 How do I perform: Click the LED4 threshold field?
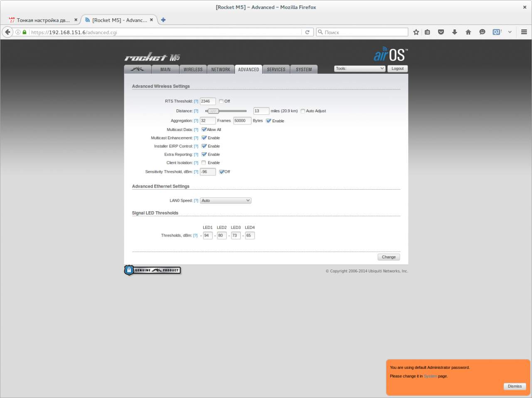tap(250, 235)
